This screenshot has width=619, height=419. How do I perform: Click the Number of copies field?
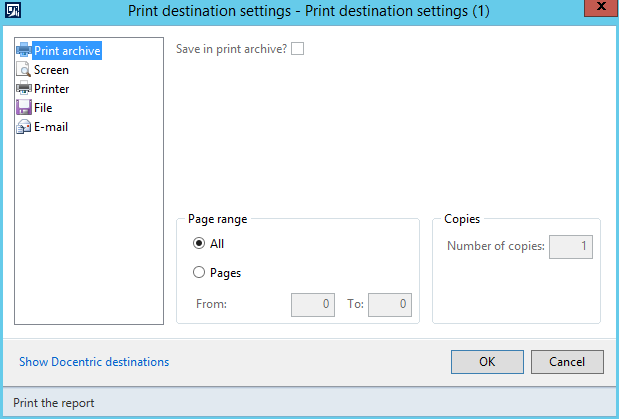[571, 247]
